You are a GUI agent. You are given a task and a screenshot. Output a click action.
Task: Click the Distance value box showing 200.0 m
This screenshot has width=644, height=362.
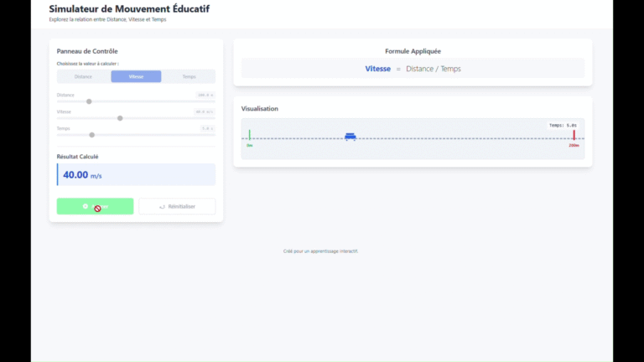(205, 95)
